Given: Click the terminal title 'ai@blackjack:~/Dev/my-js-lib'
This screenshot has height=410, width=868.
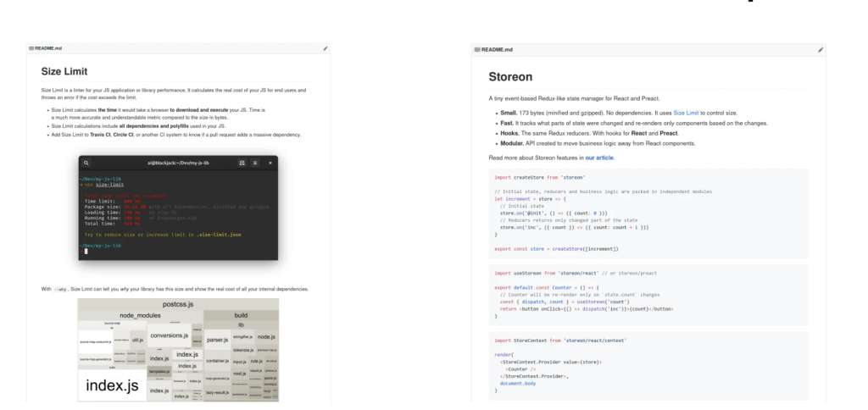Looking at the screenshot, I should (178, 163).
